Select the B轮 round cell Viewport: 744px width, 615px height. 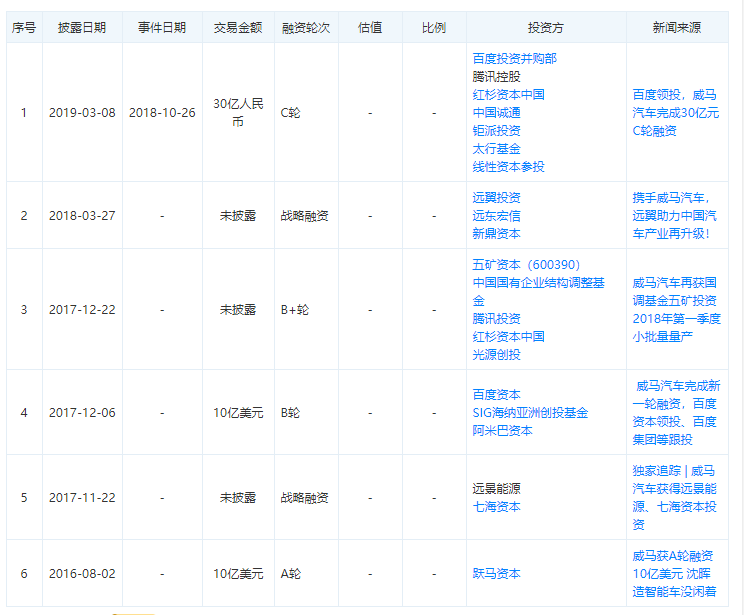pyautogui.click(x=290, y=412)
